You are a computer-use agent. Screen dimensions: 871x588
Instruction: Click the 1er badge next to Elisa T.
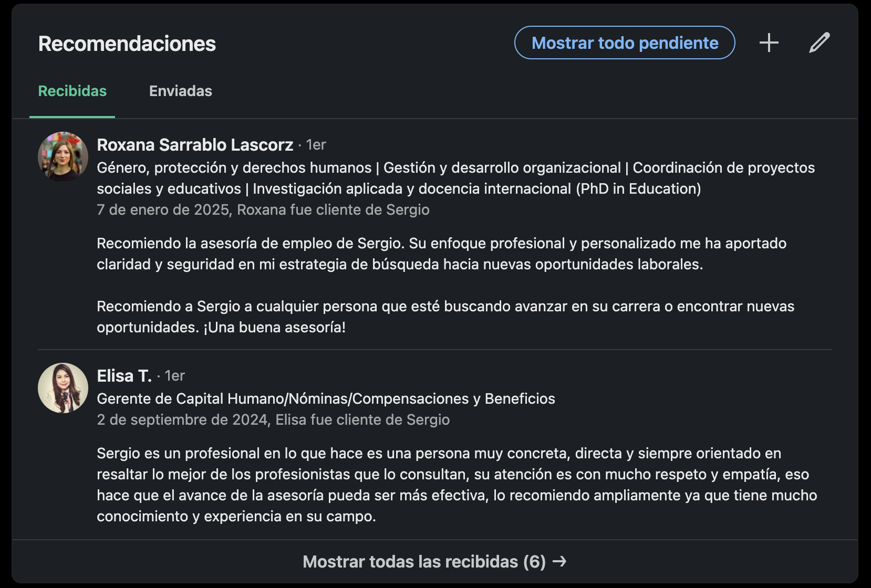pos(175,376)
